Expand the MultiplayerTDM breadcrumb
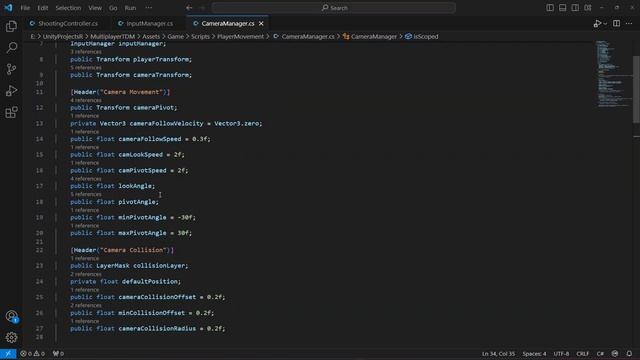The width and height of the screenshot is (640, 360). pos(113,36)
